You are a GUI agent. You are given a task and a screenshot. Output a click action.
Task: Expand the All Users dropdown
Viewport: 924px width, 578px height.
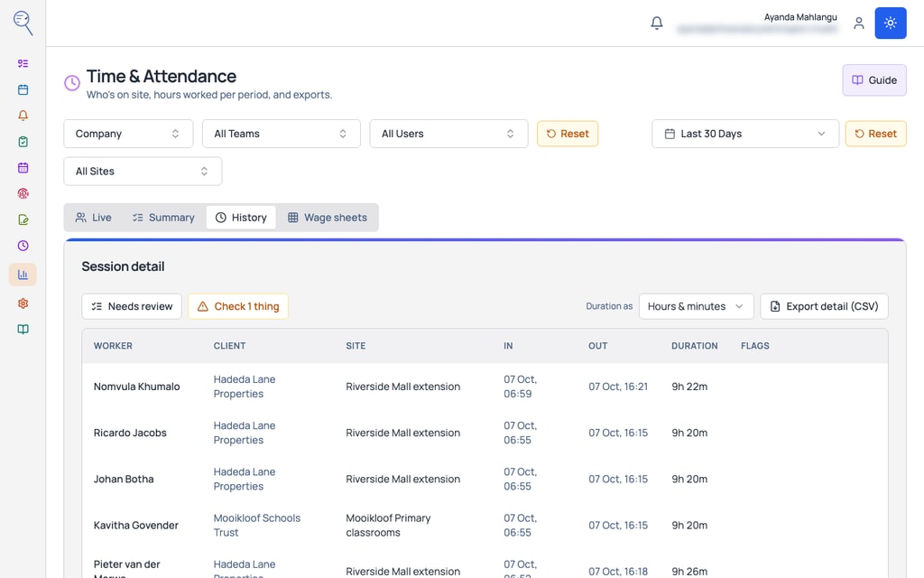pyautogui.click(x=448, y=134)
